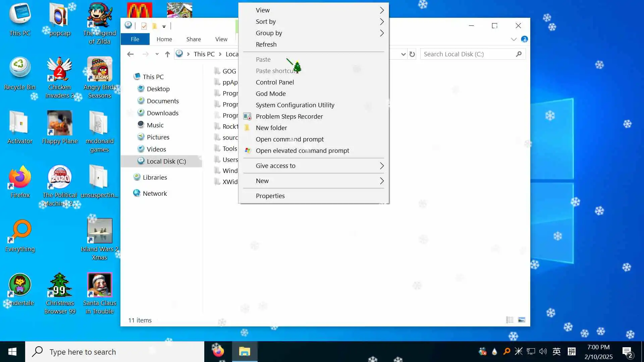
Task: Open the recent locations dropdown arrow
Action: coord(157,54)
